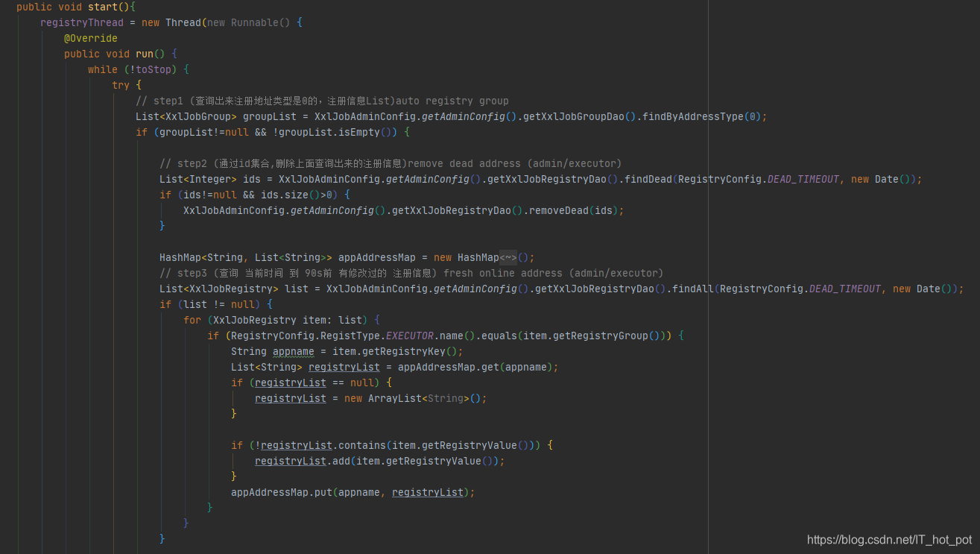The image size is (980, 554).
Task: Click the step1 auto registry group comment
Action: click(x=322, y=101)
